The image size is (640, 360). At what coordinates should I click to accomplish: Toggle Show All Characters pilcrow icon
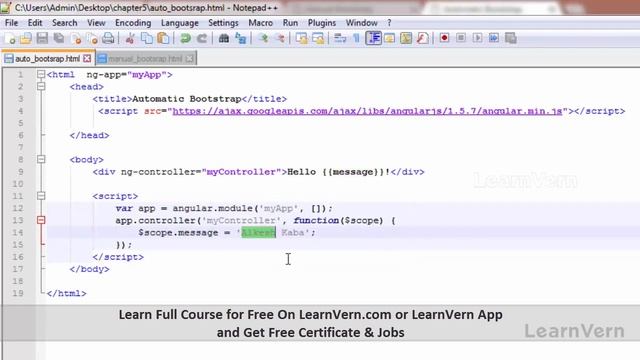(356, 38)
